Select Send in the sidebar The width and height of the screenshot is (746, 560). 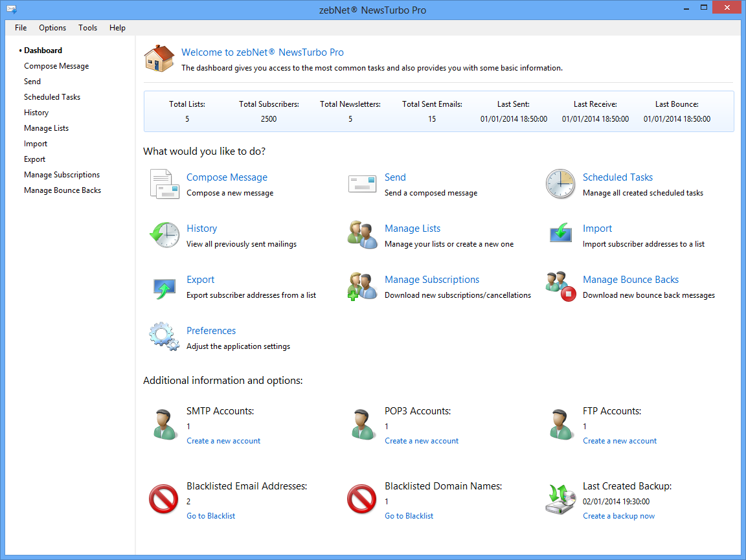point(32,82)
